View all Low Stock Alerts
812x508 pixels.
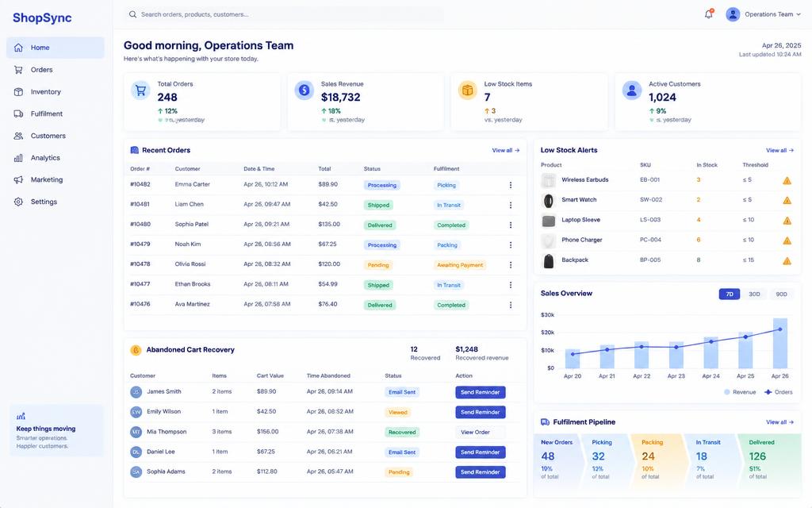779,150
